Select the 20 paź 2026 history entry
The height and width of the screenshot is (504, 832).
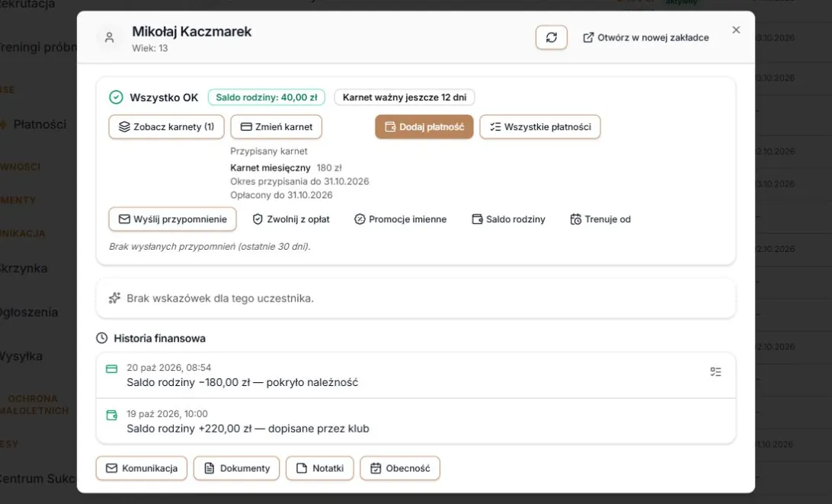(x=416, y=375)
